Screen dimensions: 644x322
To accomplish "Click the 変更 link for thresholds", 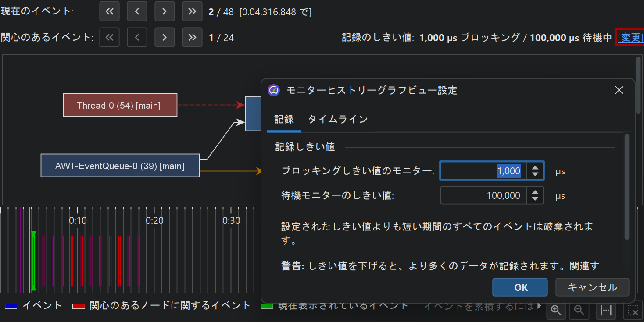I will tap(630, 38).
